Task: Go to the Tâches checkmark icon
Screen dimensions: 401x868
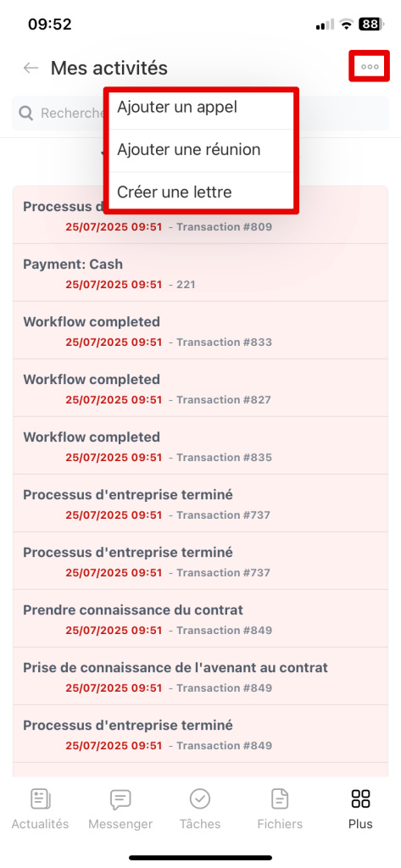Action: click(x=200, y=799)
